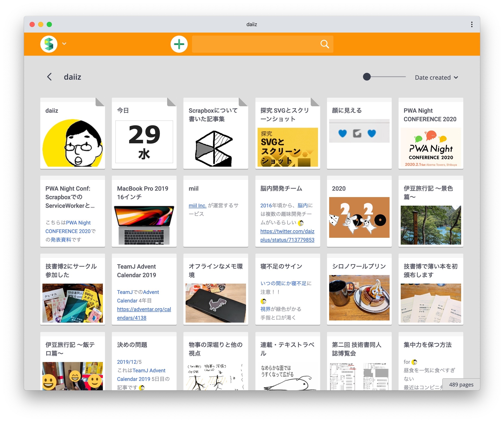The height and width of the screenshot is (422, 504).
Task: Click the magnifying glass search icon
Action: pyautogui.click(x=324, y=44)
